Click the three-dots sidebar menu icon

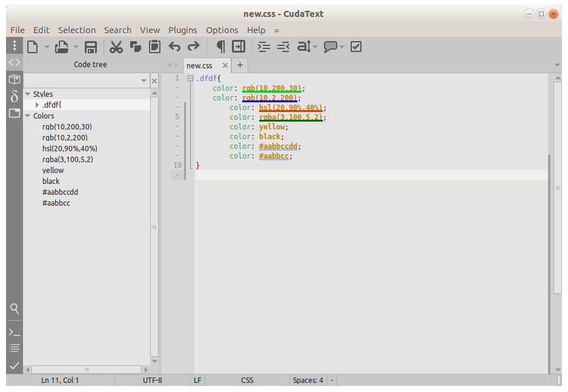click(15, 45)
